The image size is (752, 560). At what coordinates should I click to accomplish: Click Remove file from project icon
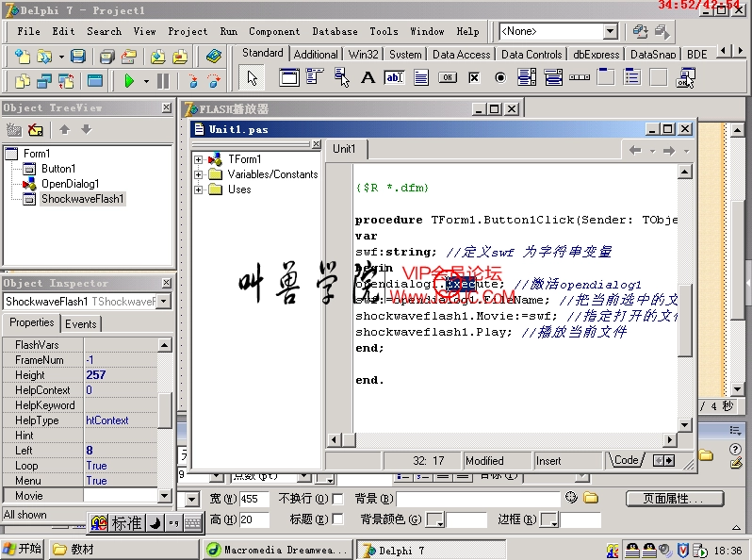180,57
